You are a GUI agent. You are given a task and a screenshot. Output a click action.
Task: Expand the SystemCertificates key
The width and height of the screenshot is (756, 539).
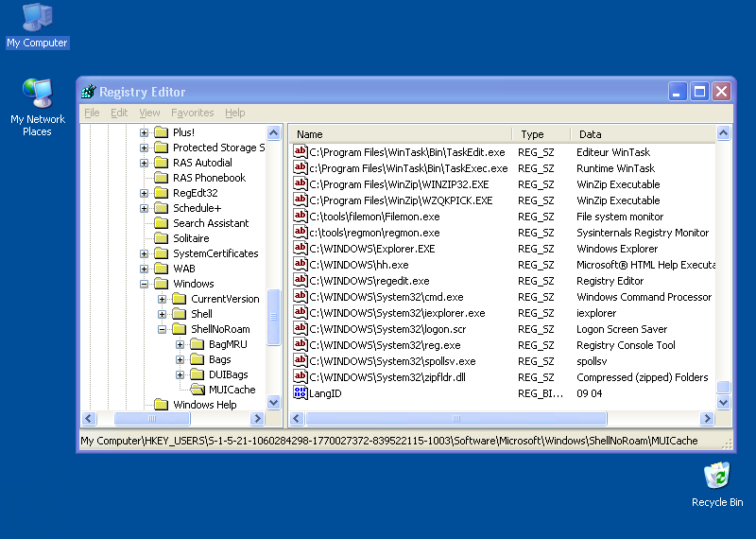coord(144,253)
